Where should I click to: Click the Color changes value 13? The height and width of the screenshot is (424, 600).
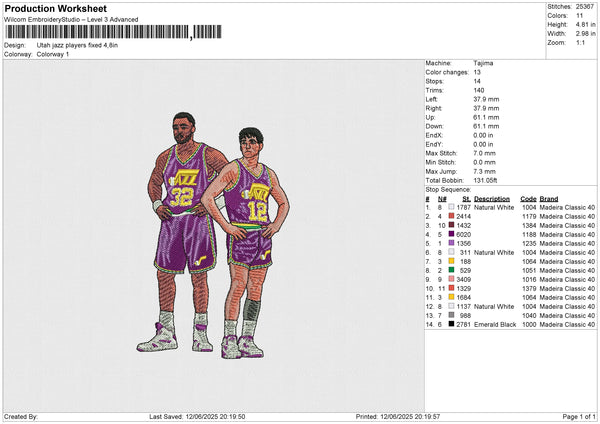477,72
